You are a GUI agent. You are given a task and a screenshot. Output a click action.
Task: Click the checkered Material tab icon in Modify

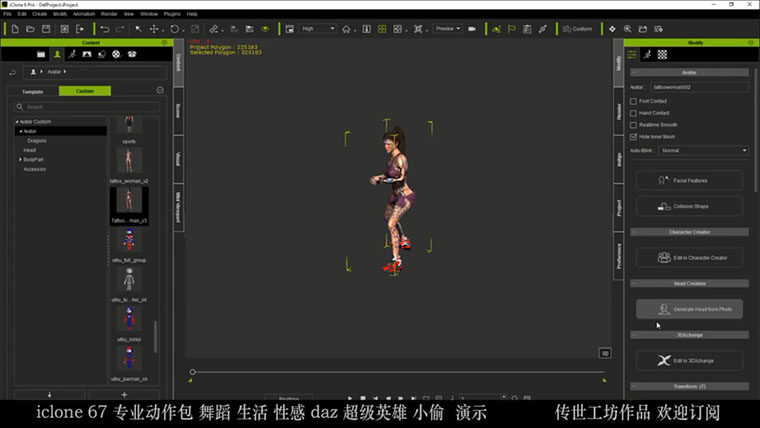(x=662, y=55)
